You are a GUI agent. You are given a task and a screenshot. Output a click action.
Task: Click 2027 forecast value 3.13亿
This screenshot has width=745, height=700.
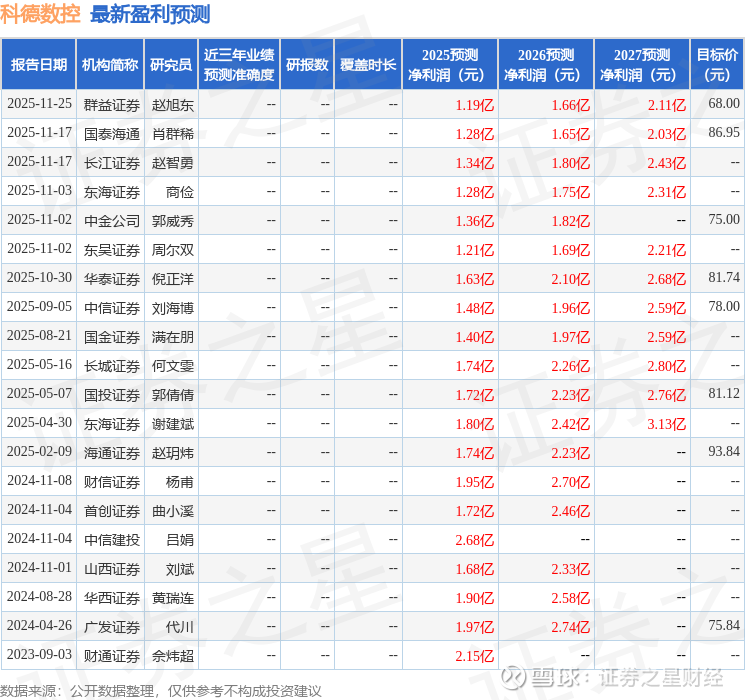[x=666, y=424]
